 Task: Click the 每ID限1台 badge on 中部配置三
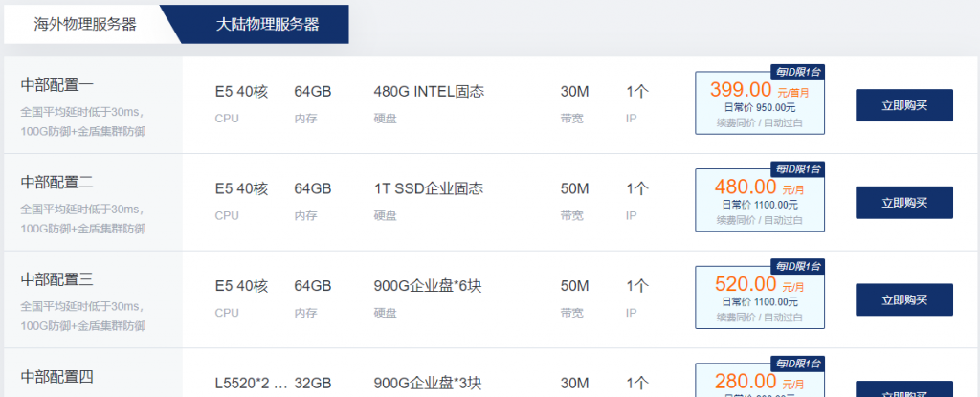(x=797, y=266)
